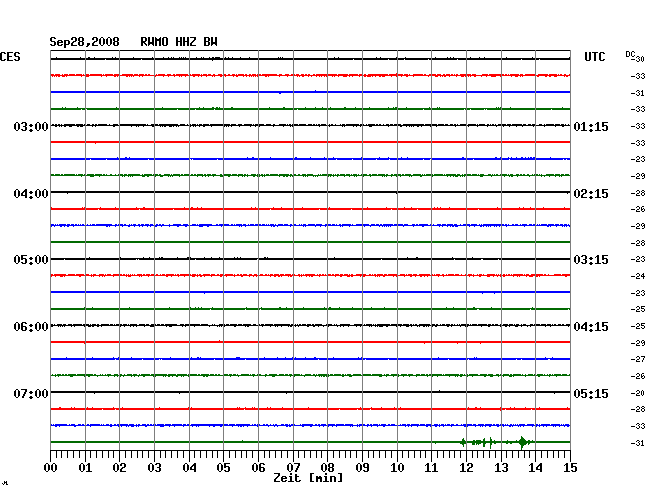Click the date label Sep28,2008
650x494 pixels.
click(x=85, y=42)
